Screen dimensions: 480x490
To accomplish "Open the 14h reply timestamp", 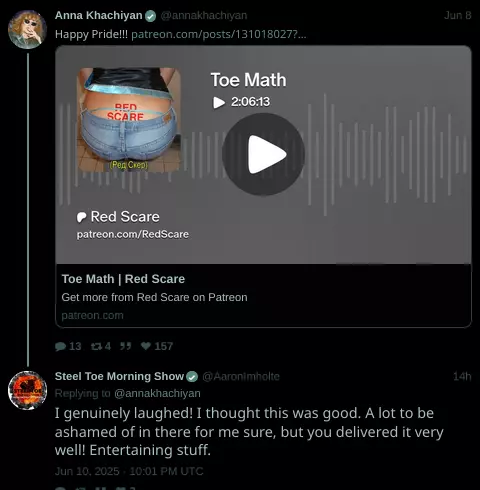I will click(x=462, y=376).
